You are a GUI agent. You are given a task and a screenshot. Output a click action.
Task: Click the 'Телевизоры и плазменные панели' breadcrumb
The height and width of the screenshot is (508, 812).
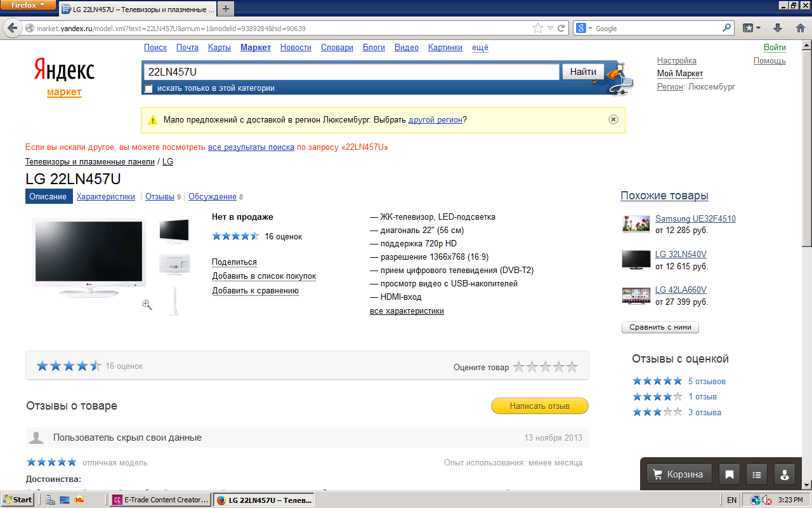point(90,162)
